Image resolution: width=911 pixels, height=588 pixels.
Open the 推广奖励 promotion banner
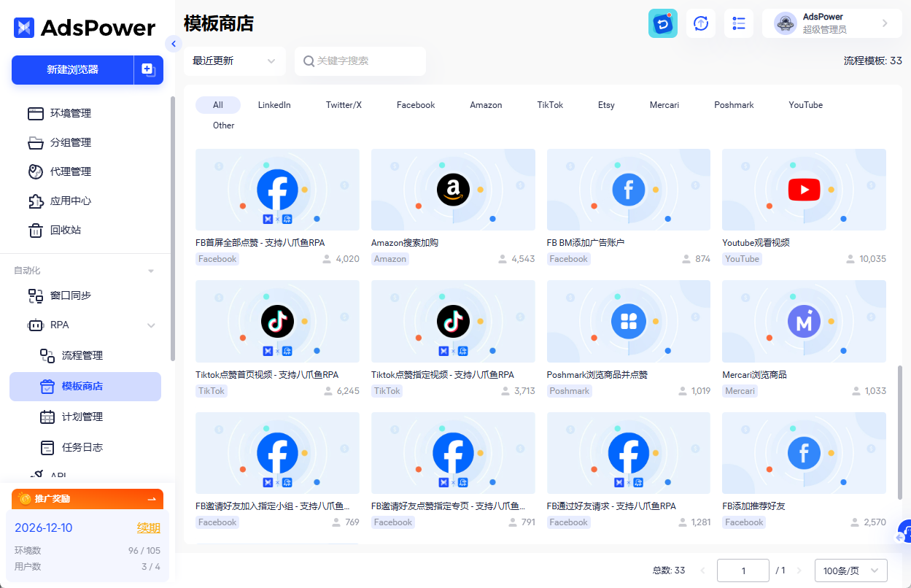[x=88, y=499]
